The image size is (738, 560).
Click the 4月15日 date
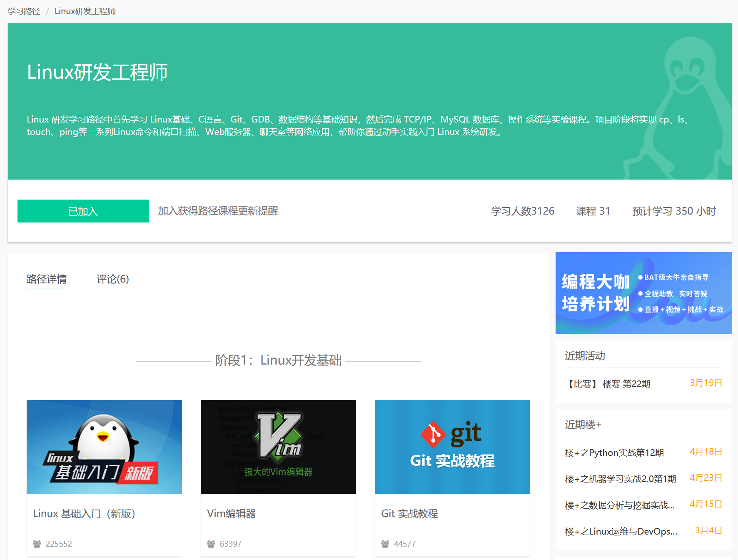pyautogui.click(x=706, y=504)
